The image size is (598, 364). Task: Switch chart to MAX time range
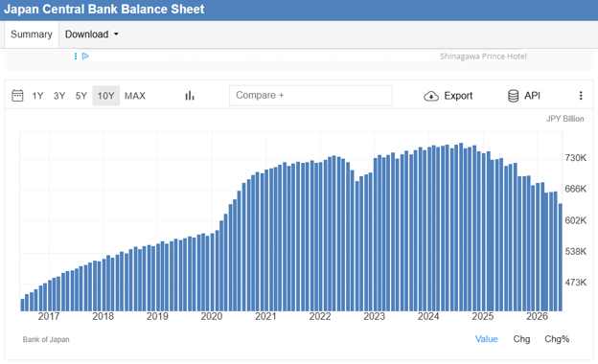tap(135, 96)
